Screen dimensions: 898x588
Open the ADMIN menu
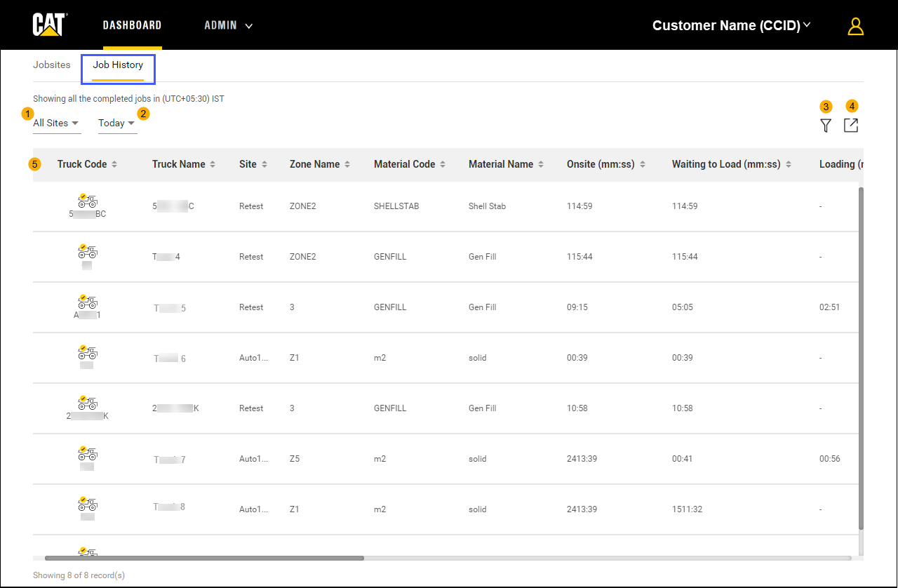pos(228,25)
